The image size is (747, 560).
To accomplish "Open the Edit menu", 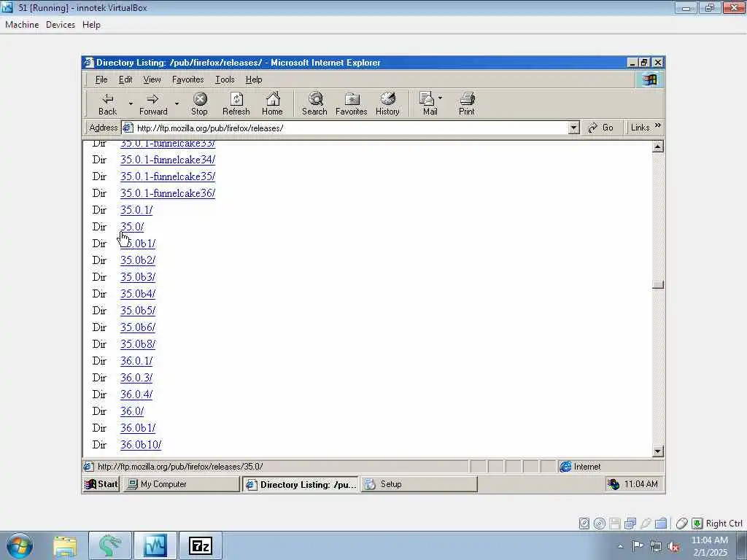I will (x=125, y=79).
